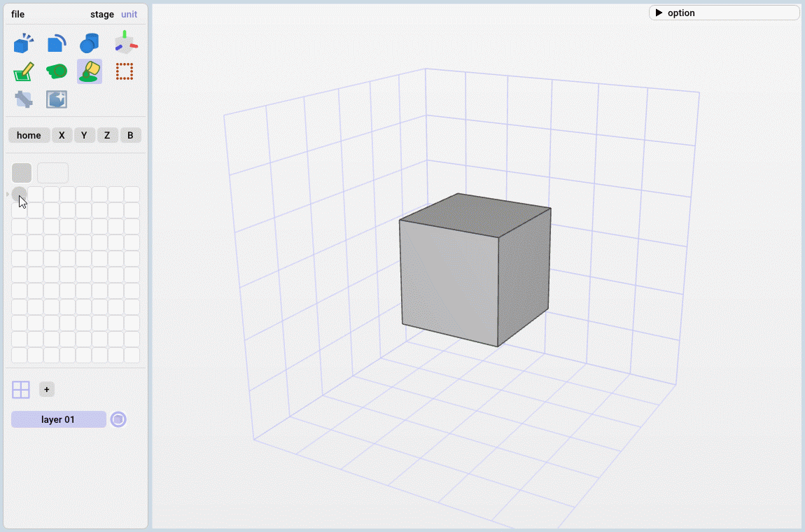Choose the cylinder and sphere primitives tool
The width and height of the screenshot is (805, 532).
pyautogui.click(x=90, y=43)
